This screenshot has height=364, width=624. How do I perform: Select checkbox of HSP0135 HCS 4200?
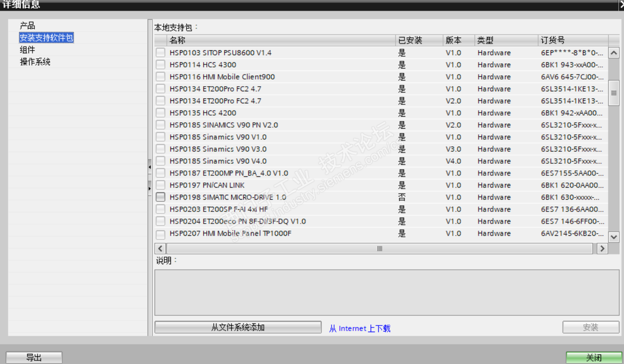pyautogui.click(x=161, y=113)
